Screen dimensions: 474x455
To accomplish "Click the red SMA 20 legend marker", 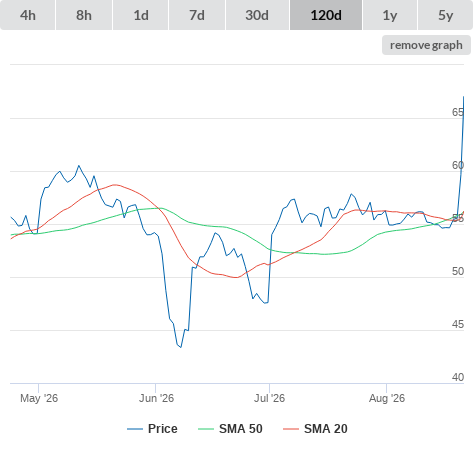I will (291, 429).
